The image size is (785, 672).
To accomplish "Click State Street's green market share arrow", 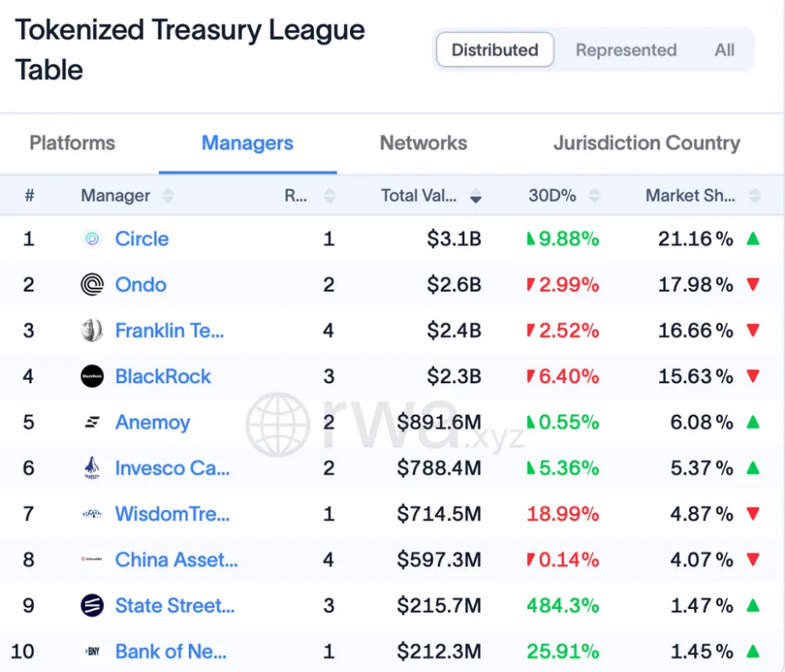I will coord(753,606).
